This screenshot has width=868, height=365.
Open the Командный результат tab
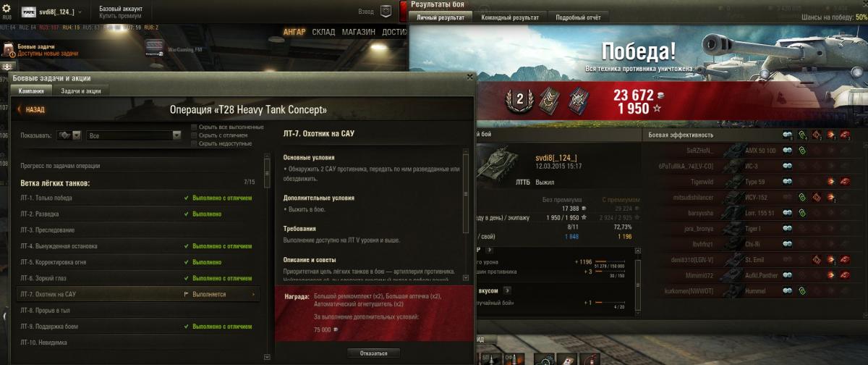pos(511,17)
